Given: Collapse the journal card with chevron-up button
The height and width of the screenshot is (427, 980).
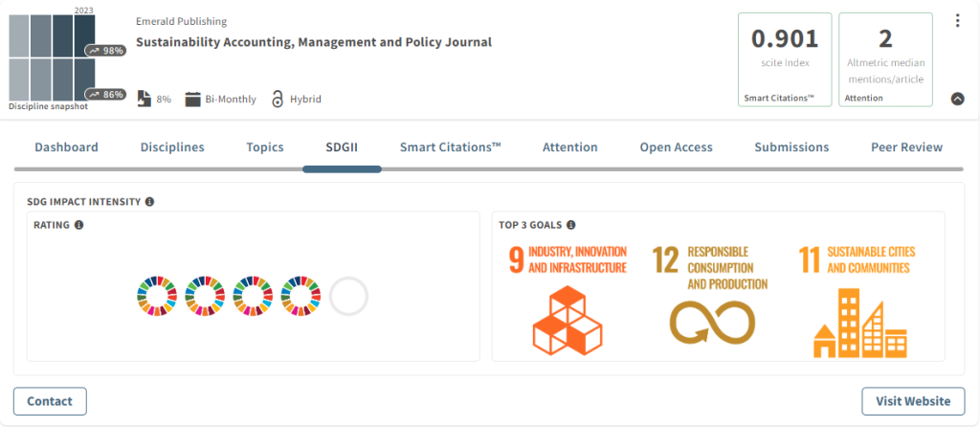Looking at the screenshot, I should point(957,99).
